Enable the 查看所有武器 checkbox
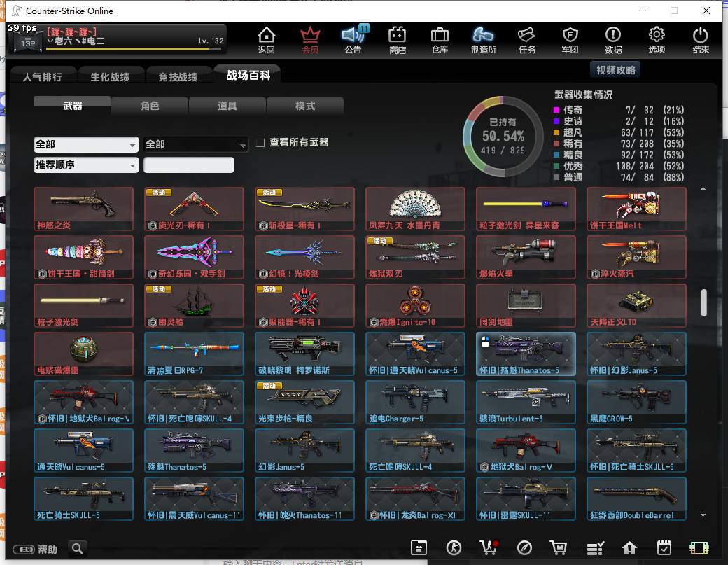This screenshot has height=565, width=728. click(260, 143)
